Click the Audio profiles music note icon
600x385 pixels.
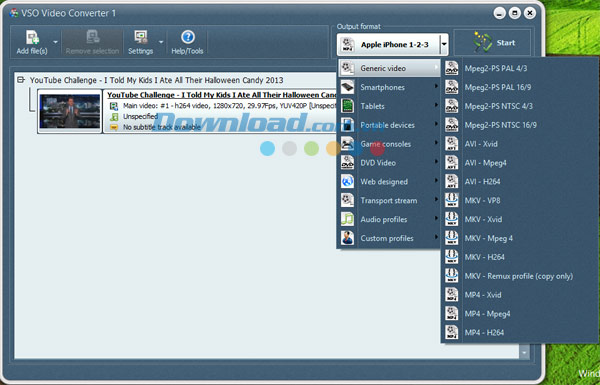pyautogui.click(x=347, y=219)
